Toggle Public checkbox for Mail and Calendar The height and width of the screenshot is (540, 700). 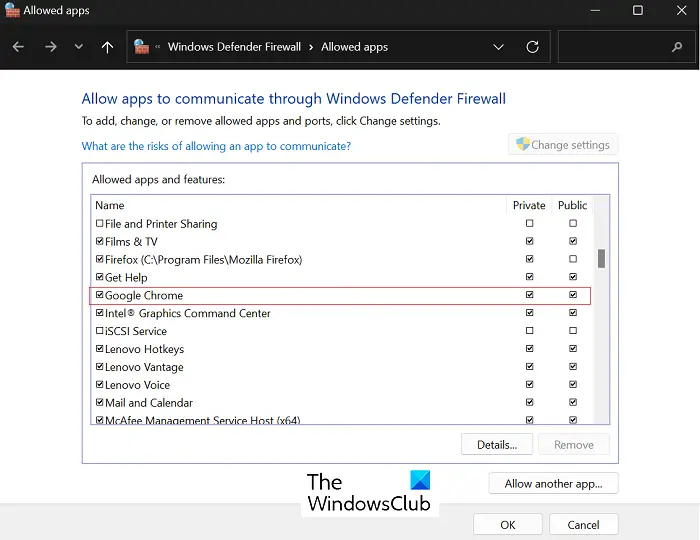point(573,402)
